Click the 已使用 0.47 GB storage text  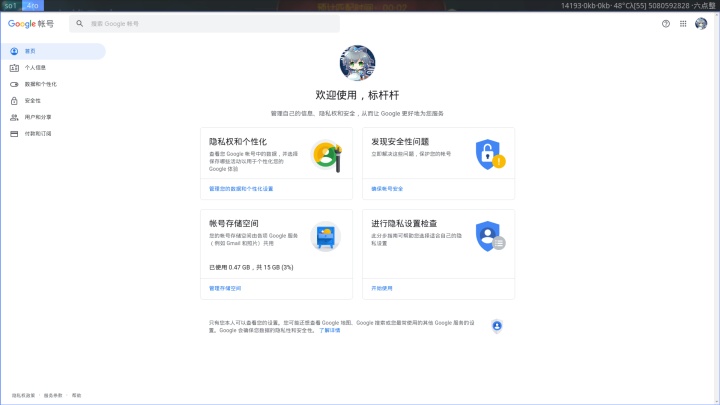pyautogui.click(x=251, y=267)
